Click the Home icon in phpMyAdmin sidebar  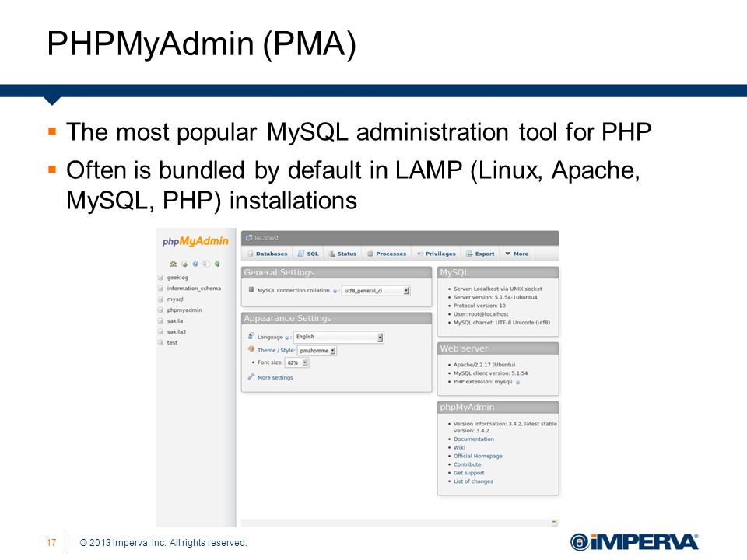(x=174, y=264)
